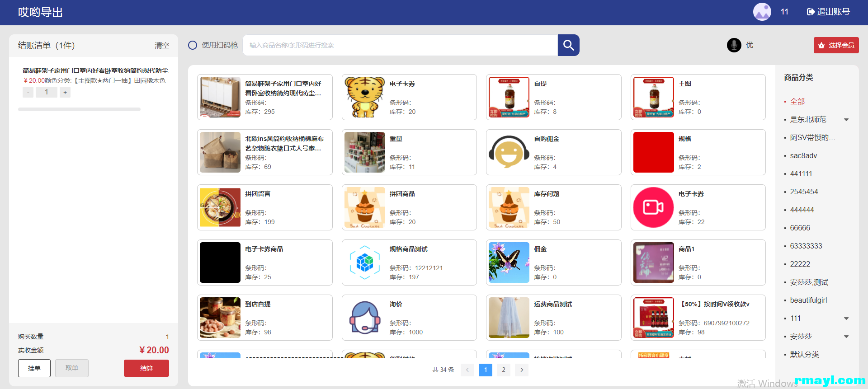
Task: Click the 取单 retrieve order button
Action: [x=72, y=368]
